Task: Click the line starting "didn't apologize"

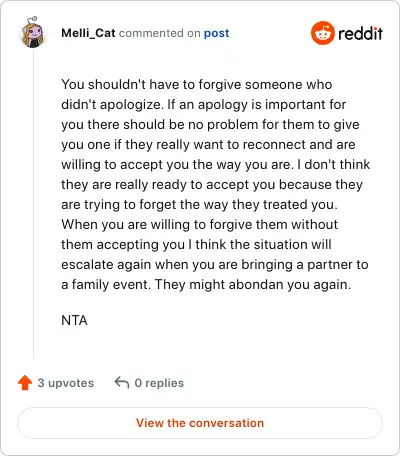Action: [x=204, y=104]
